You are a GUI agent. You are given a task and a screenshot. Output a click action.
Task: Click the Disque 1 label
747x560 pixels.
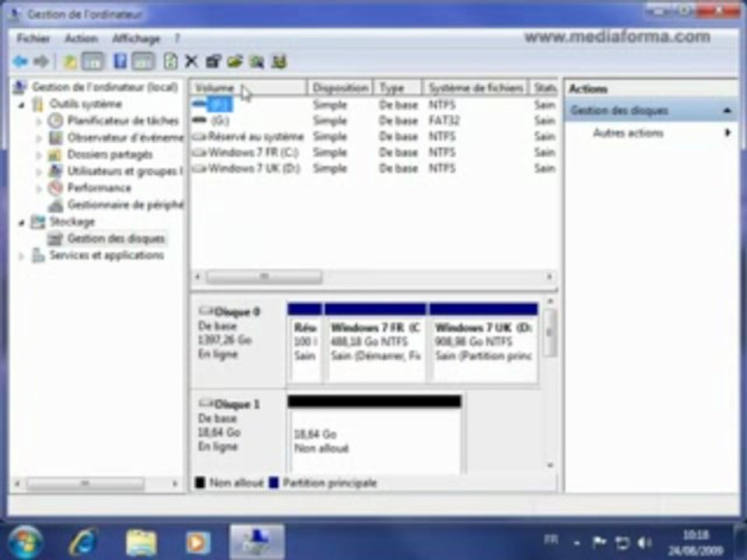point(237,404)
